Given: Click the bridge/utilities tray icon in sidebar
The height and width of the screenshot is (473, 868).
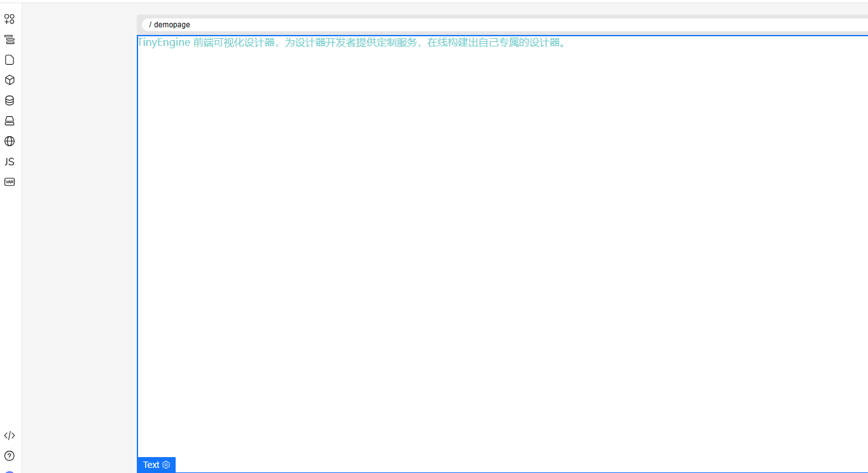Looking at the screenshot, I should pyautogui.click(x=10, y=121).
